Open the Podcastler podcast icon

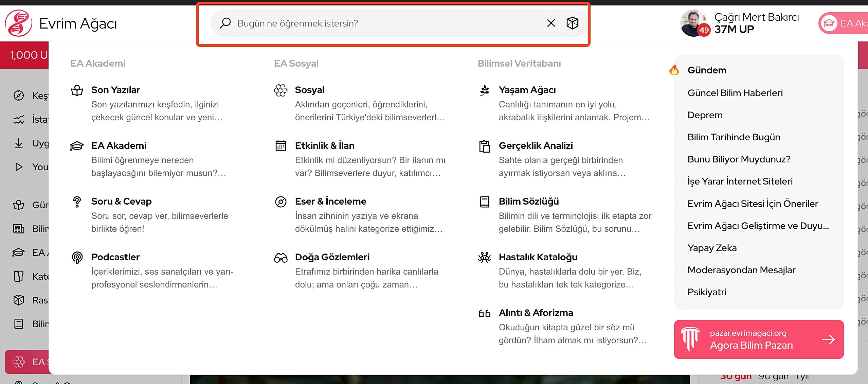pos(77,257)
